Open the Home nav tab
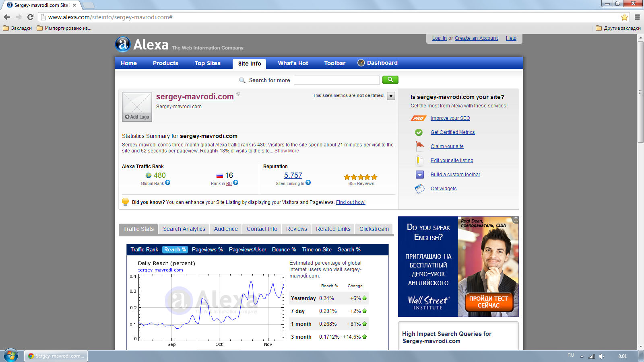644x362 pixels. (129, 63)
